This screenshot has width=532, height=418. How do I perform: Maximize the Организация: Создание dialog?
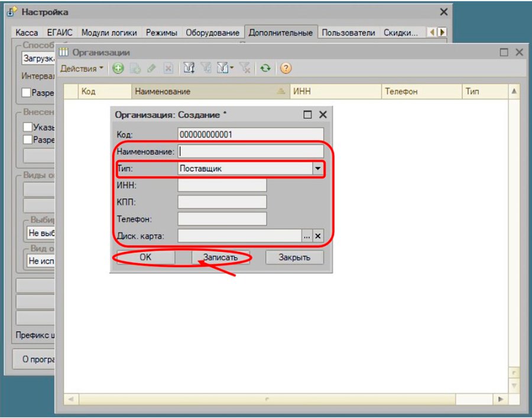[307, 115]
